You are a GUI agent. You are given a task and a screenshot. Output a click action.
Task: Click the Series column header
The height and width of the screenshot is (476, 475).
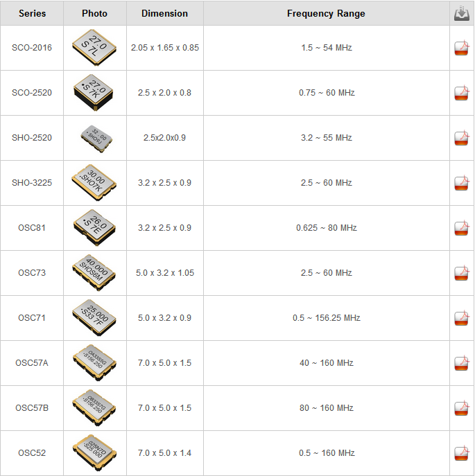[x=32, y=14]
